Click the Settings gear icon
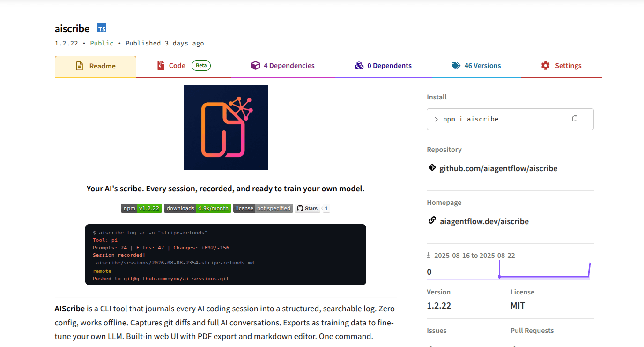Screen dimensions: 644x347 point(546,66)
